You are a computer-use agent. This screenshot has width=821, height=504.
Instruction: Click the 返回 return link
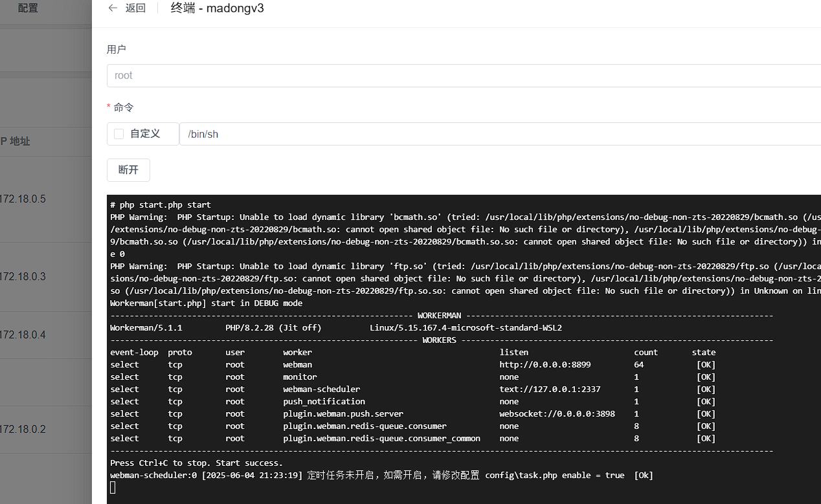[135, 8]
